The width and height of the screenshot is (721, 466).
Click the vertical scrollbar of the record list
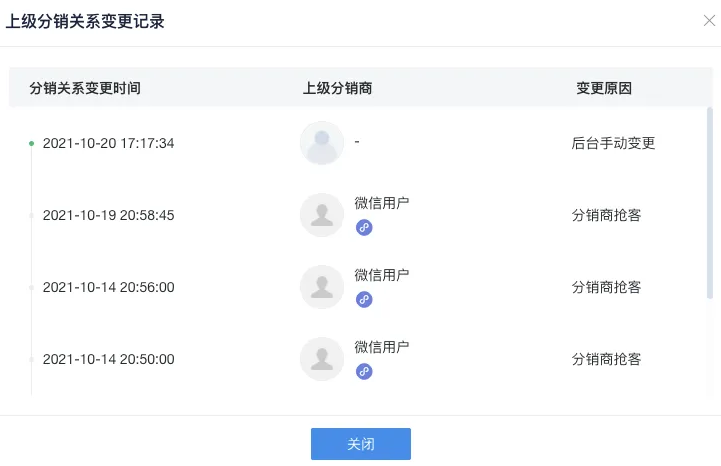point(710,180)
